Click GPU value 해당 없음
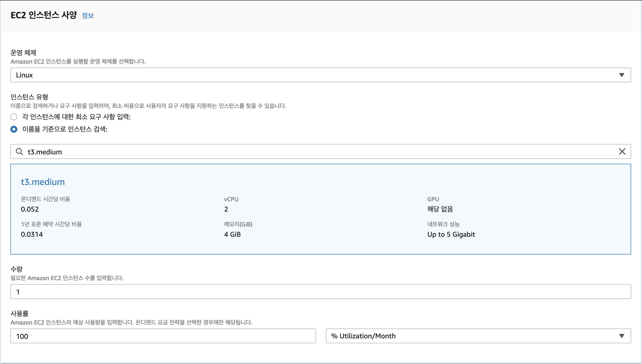This screenshot has height=364, width=642. pos(440,209)
